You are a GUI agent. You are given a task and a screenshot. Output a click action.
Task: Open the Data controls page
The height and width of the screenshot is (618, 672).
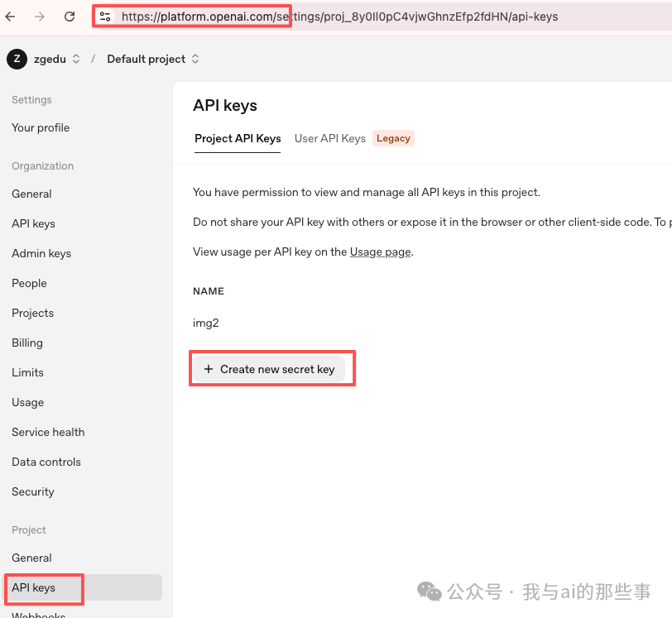click(46, 462)
